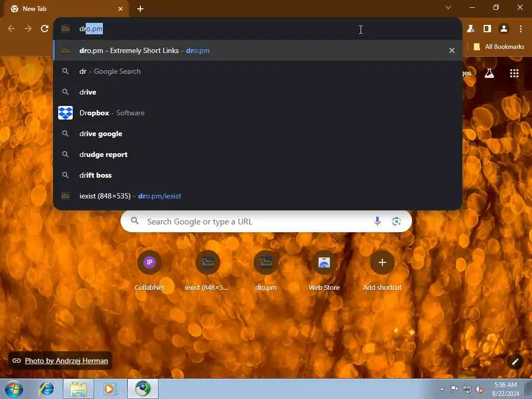Open Chrome Labs flask icon in toolbar

(x=471, y=29)
